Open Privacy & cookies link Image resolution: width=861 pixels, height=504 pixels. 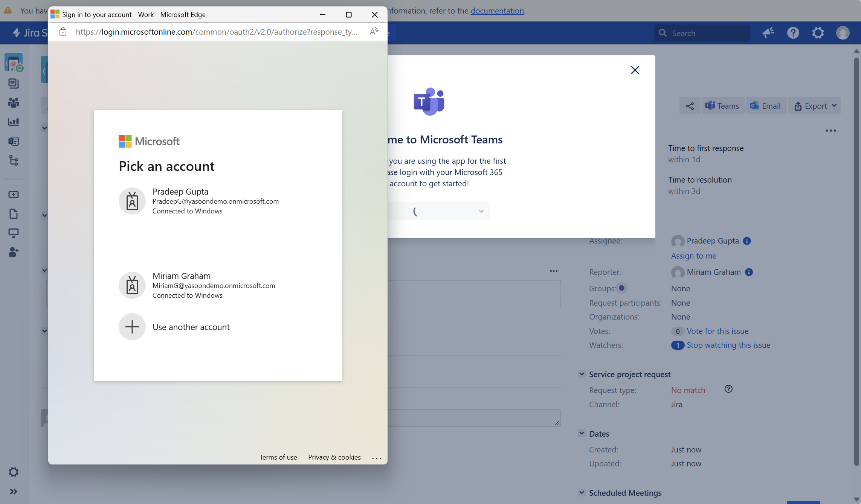[334, 457]
